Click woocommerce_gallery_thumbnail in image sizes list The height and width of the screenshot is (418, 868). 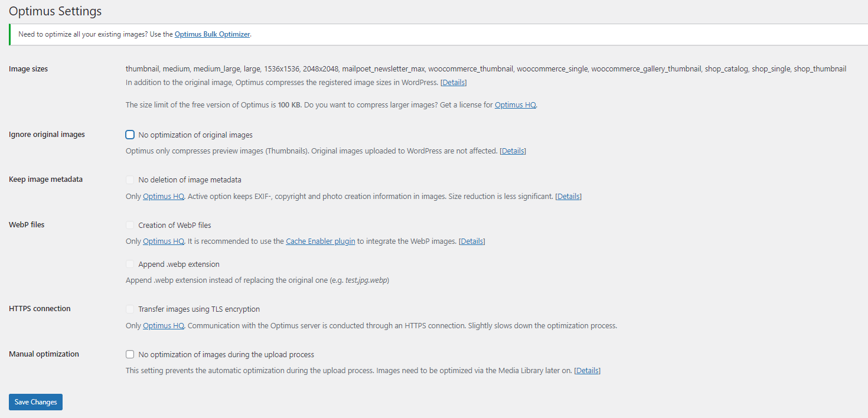pos(646,69)
